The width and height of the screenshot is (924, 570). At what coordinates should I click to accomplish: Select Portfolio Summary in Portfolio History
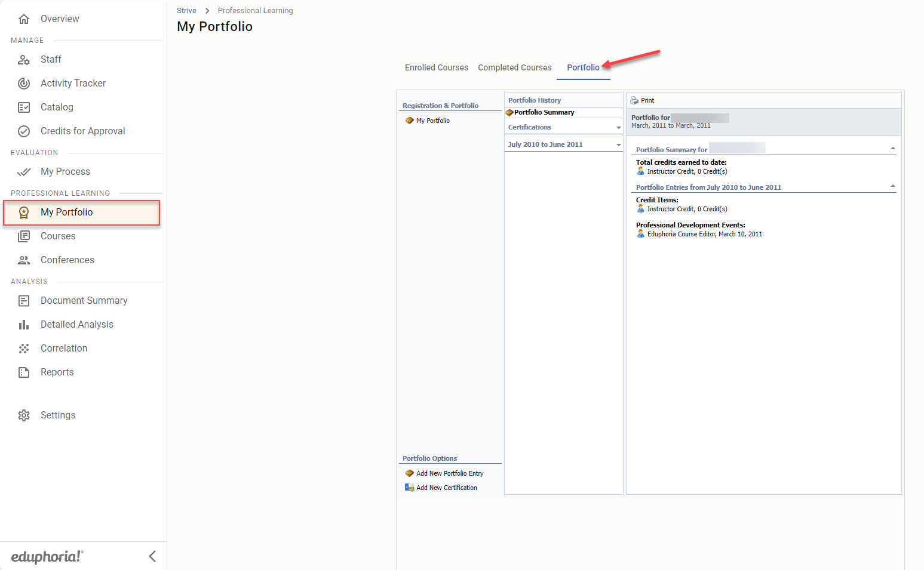pyautogui.click(x=544, y=112)
